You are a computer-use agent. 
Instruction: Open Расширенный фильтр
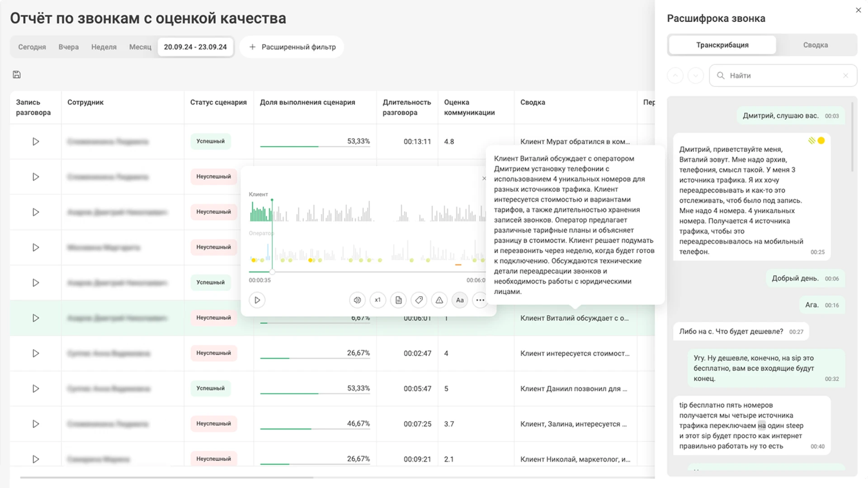point(292,47)
